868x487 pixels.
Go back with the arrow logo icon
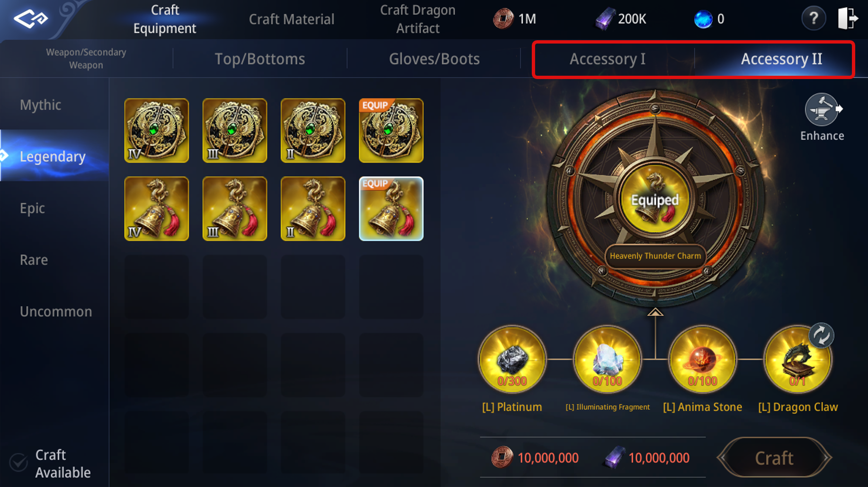pyautogui.click(x=31, y=19)
